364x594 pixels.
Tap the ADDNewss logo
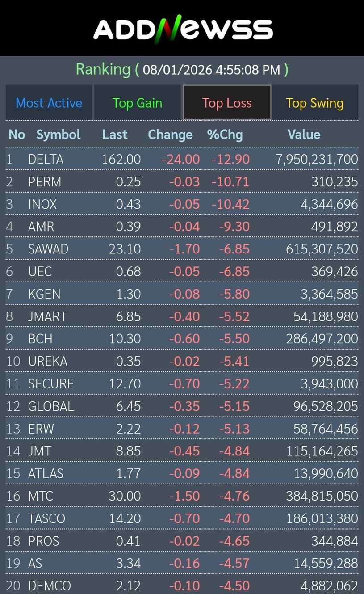[183, 29]
